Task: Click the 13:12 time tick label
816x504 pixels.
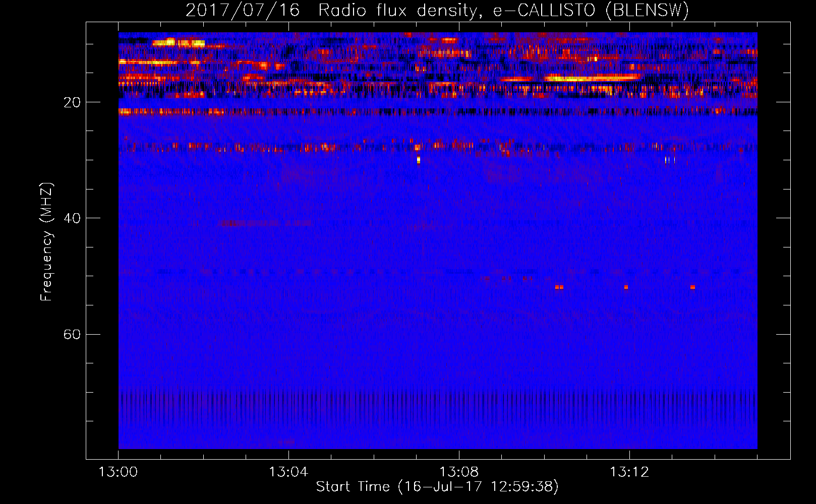Action: click(629, 472)
